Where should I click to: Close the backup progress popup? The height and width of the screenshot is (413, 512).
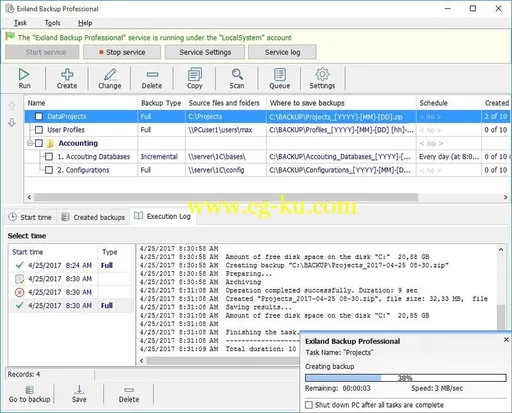coord(506,339)
